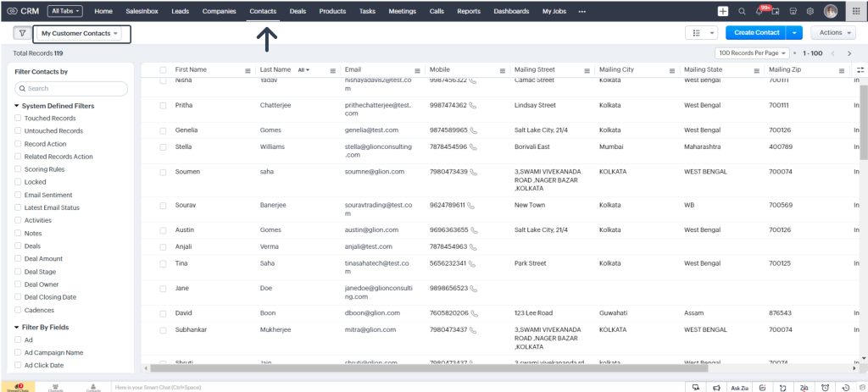This screenshot has height=392, width=868.
Task: Open Email column menu icon
Action: pyautogui.click(x=417, y=71)
